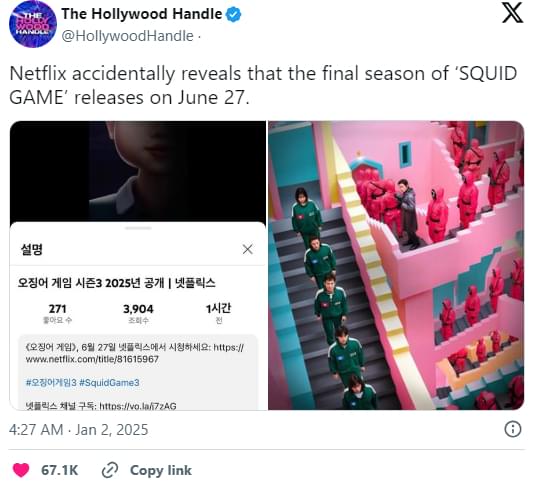Click the chain link copy icon
The width and height of the screenshot is (536, 486).
pos(110,470)
